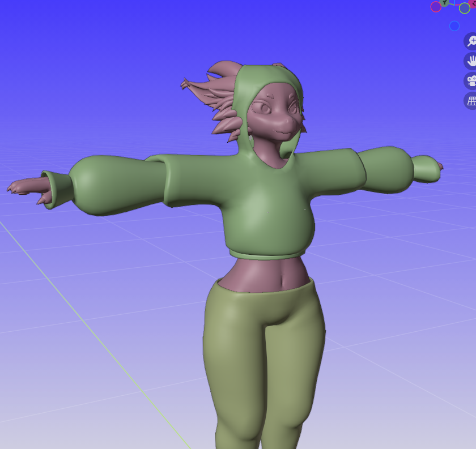Click the hand pan-view button
Viewport: 476px width, 449px height.
pos(470,61)
